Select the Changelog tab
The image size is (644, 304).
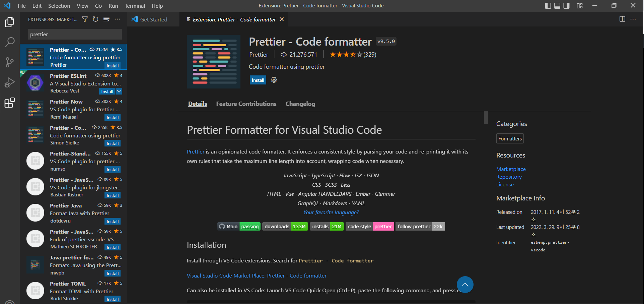coord(300,104)
